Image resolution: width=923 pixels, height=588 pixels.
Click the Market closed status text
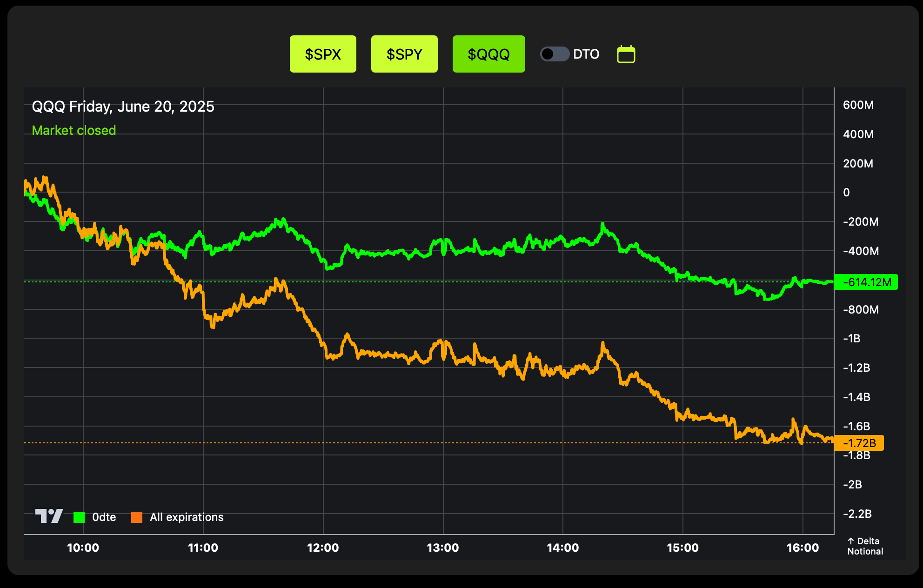[74, 130]
